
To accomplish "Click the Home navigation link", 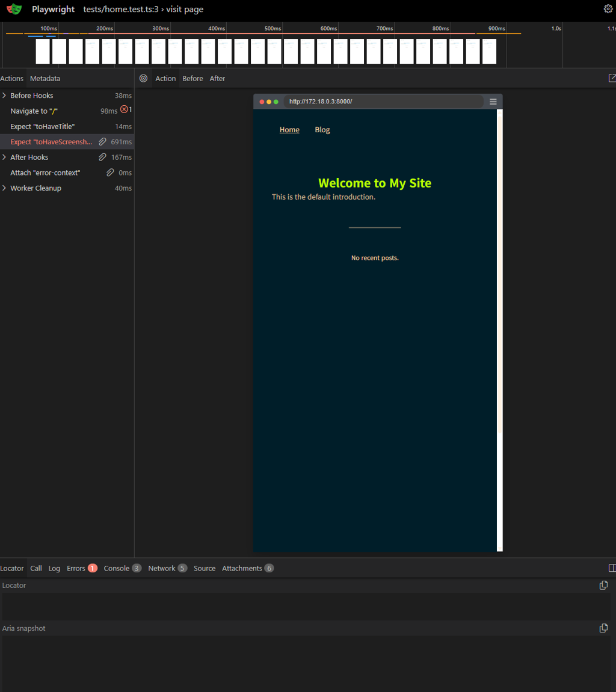I will (x=289, y=130).
